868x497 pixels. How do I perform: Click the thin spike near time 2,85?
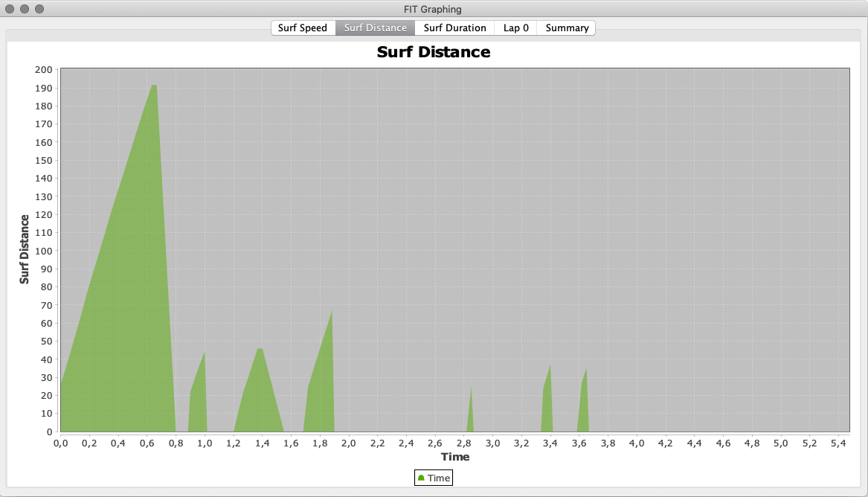[x=471, y=390]
